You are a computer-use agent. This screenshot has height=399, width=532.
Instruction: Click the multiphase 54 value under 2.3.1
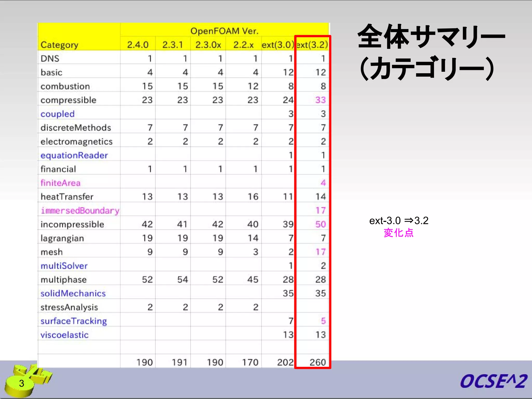(182, 280)
